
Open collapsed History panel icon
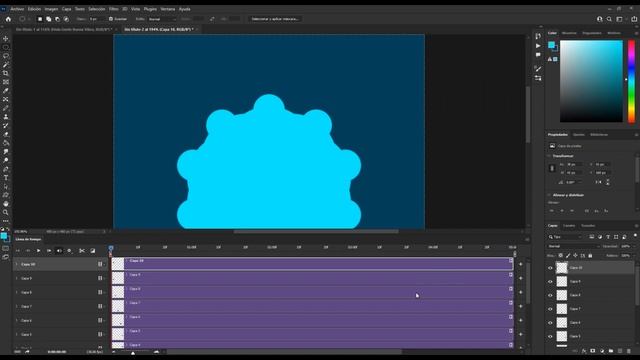[538, 36]
